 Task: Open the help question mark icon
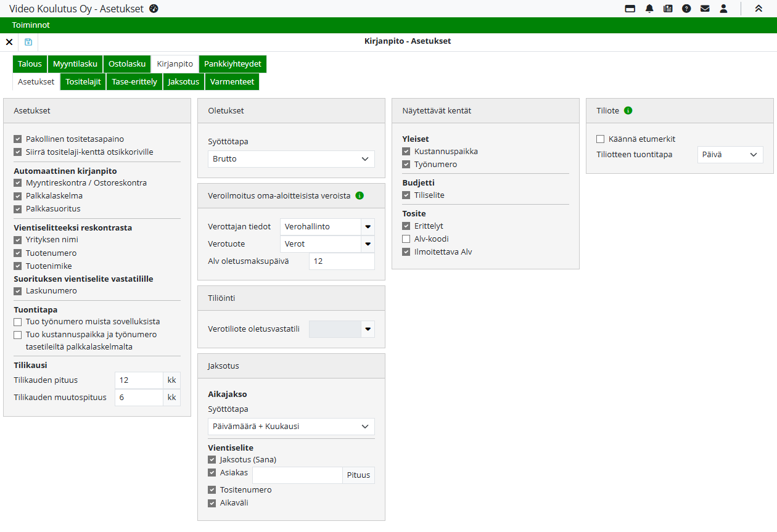click(x=686, y=9)
